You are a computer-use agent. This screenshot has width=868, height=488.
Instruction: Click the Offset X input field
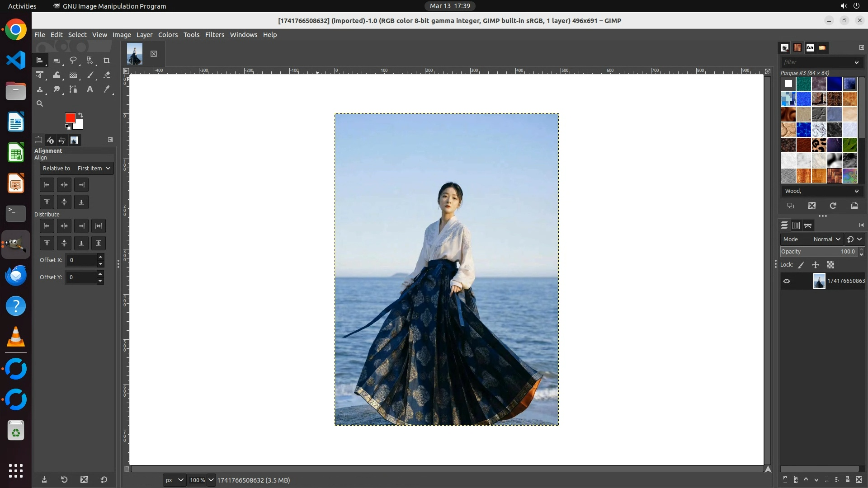point(81,260)
